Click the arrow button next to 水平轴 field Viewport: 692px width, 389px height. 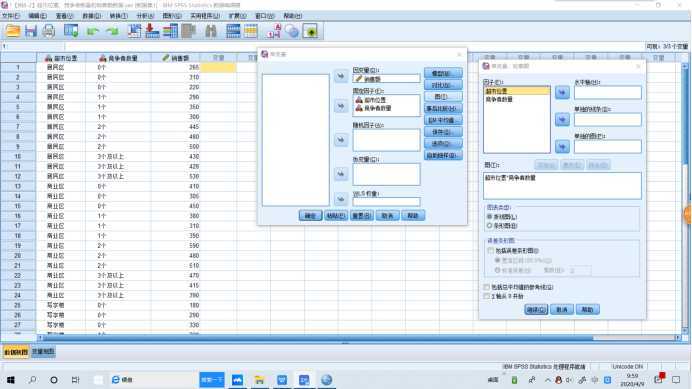pyautogui.click(x=562, y=93)
